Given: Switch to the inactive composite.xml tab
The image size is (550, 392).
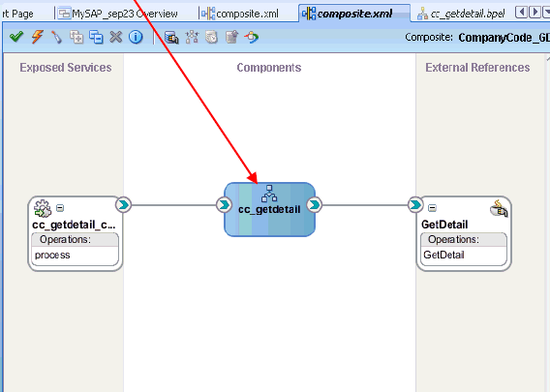Looking at the screenshot, I should tap(240, 14).
